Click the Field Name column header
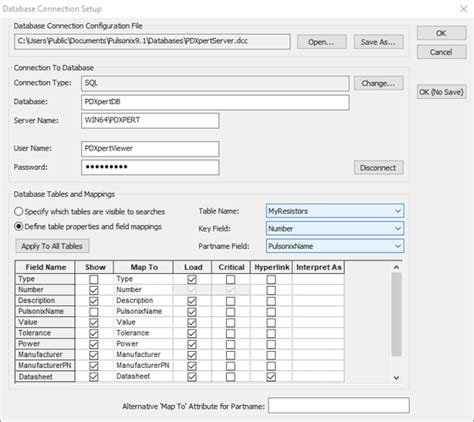Image resolution: width=474 pixels, height=422 pixels. [45, 267]
